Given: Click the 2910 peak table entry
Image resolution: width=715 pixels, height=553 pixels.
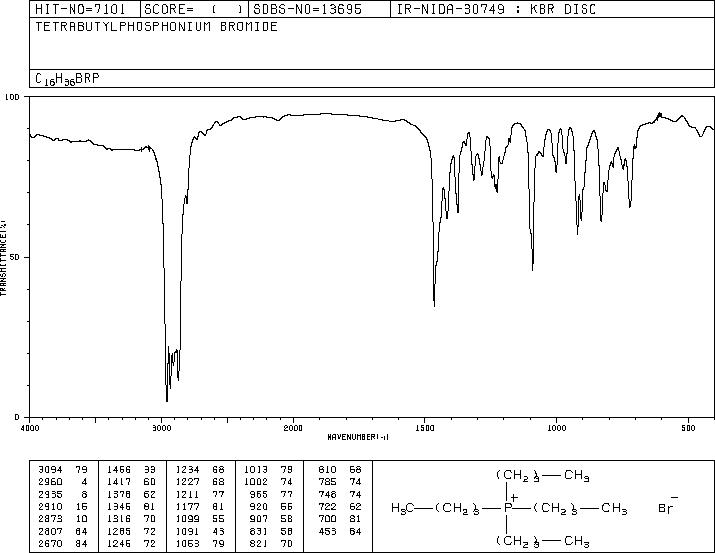Looking at the screenshot, I should 63,506.
